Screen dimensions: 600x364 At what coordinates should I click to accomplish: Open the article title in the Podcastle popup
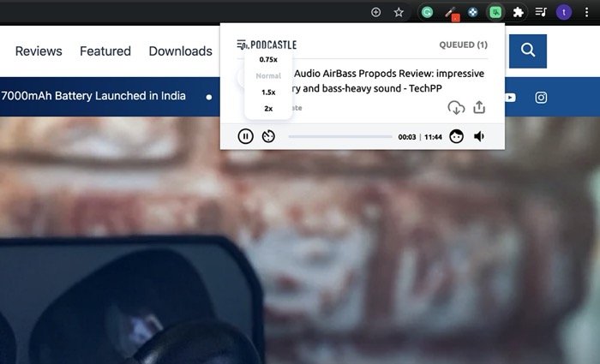tap(389, 81)
